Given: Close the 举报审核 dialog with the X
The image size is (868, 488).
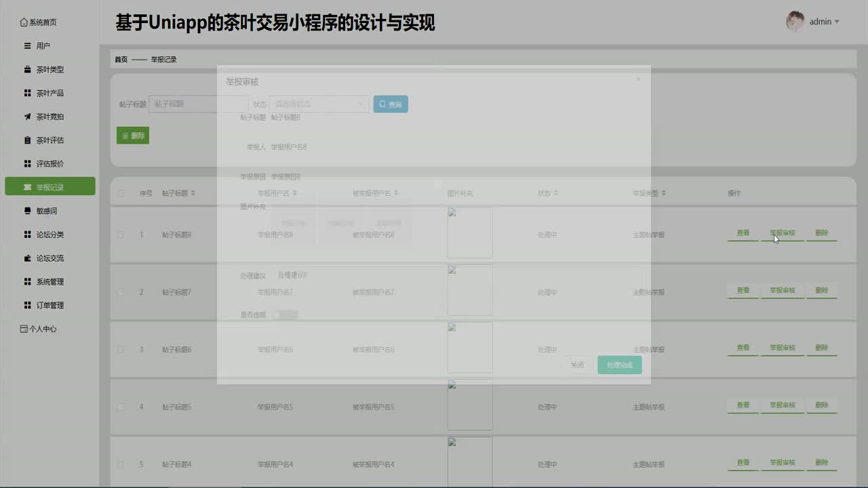Looking at the screenshot, I should 638,79.
